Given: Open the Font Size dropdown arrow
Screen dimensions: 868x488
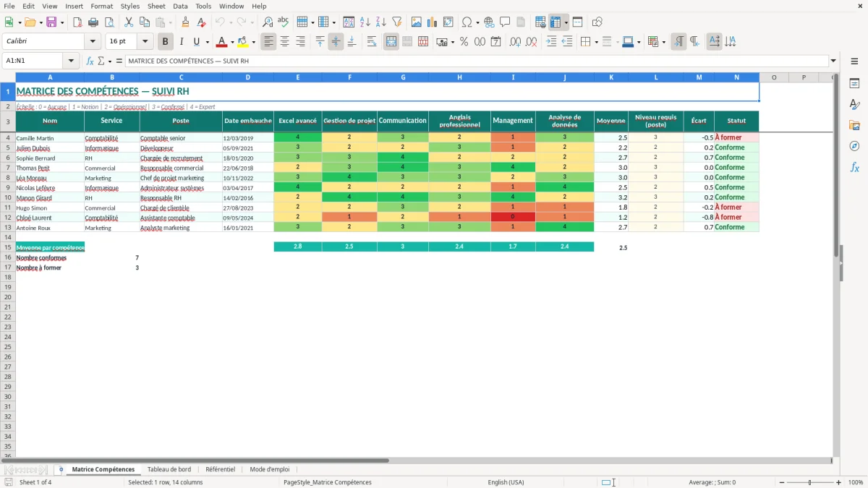Looking at the screenshot, I should 145,42.
